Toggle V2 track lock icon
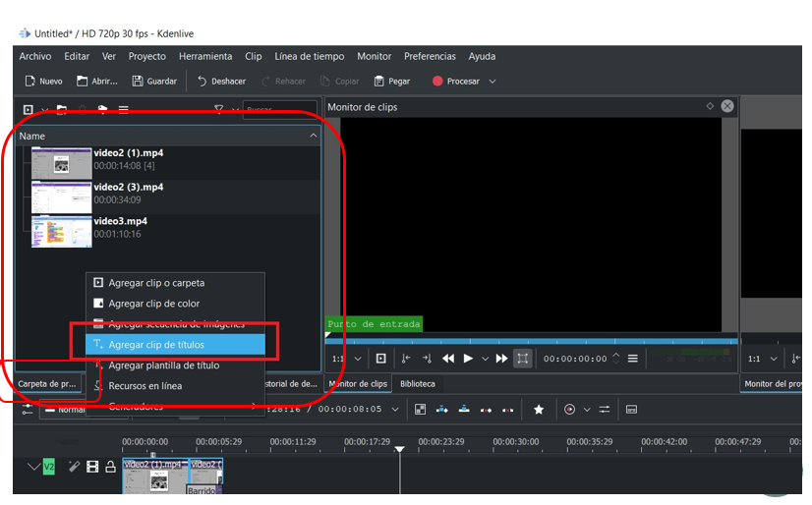812x505 pixels. point(110,467)
